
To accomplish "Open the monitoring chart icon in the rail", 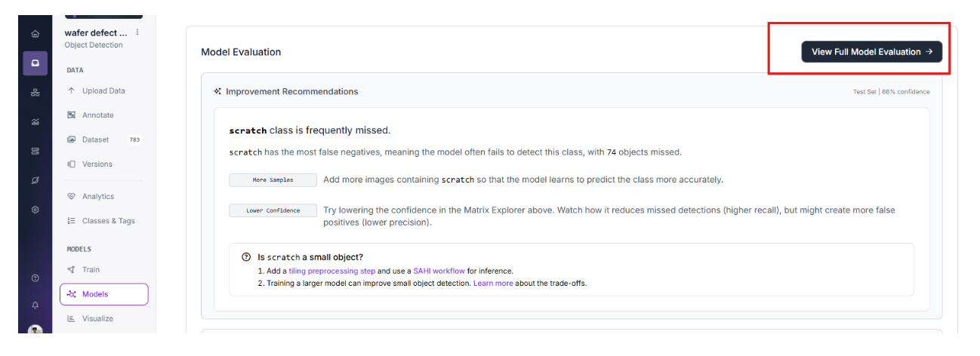I will 35,121.
